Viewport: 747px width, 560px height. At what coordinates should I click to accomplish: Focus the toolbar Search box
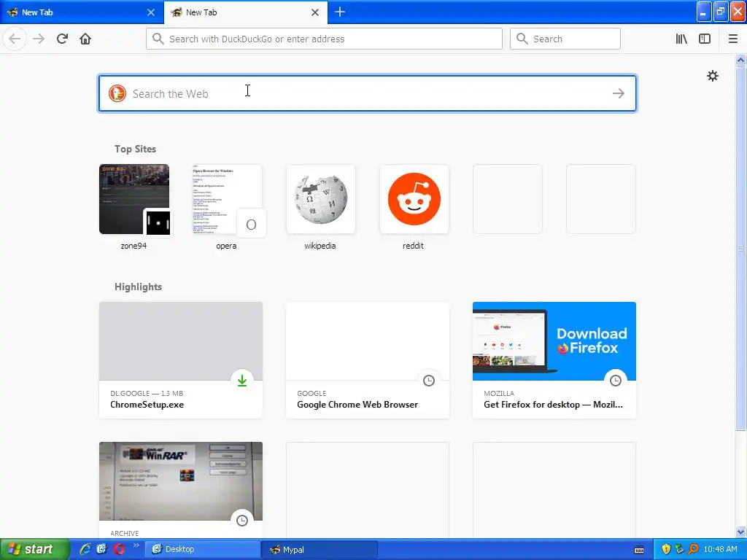(565, 39)
